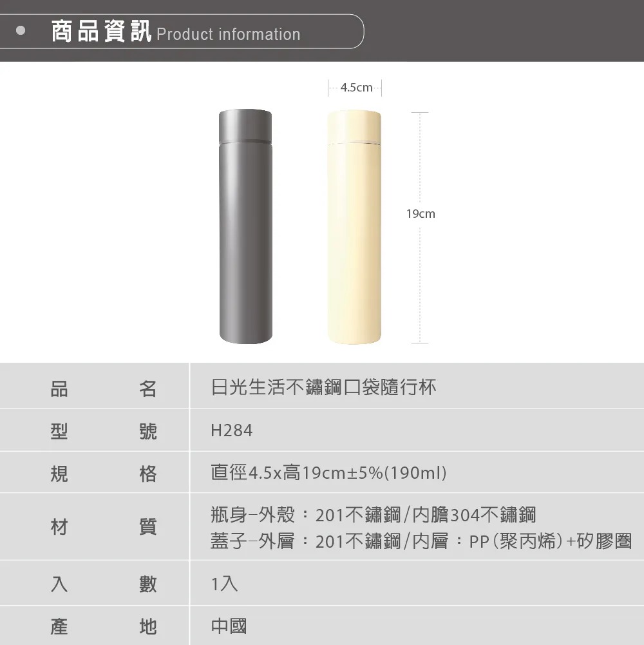Screen dimensions: 644x645
Task: Click the 產地 row label
Action: click(104, 626)
